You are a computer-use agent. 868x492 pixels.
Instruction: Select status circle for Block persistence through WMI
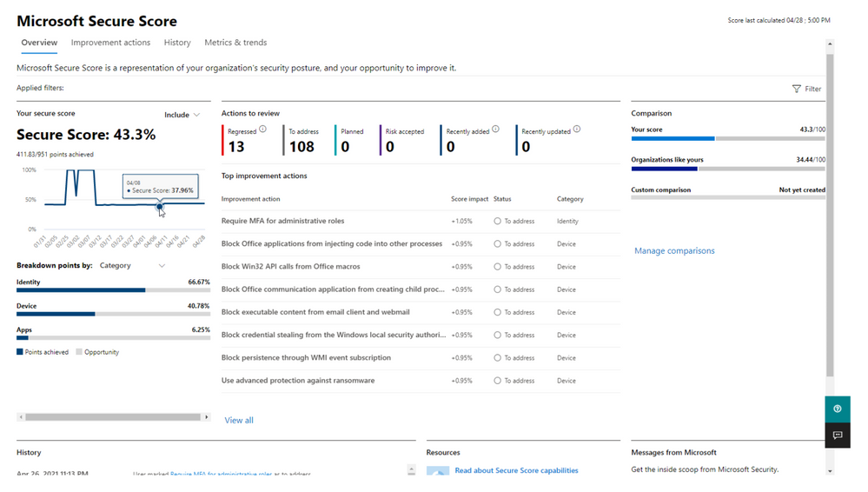tap(497, 358)
